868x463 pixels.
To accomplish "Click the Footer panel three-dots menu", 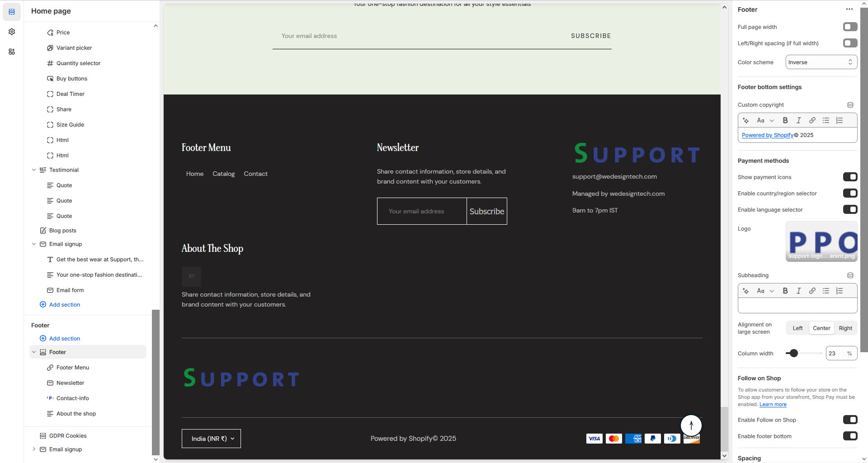I will click(849, 9).
